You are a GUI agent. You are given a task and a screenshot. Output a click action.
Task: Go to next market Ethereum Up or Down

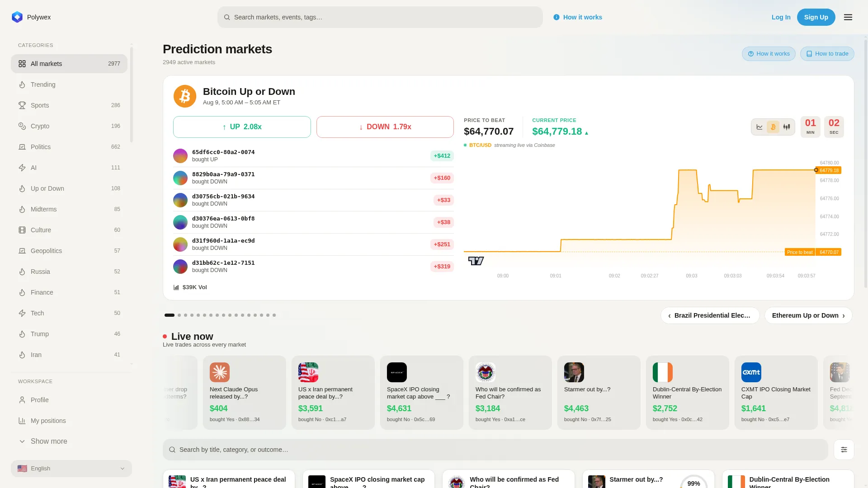pyautogui.click(x=808, y=315)
